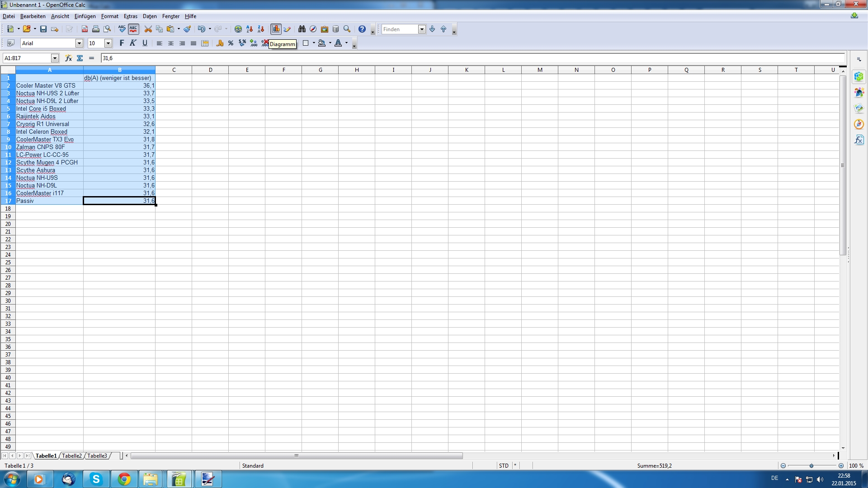Screen dimensions: 868x488
Task: Center cell text horizontally
Action: (171, 43)
